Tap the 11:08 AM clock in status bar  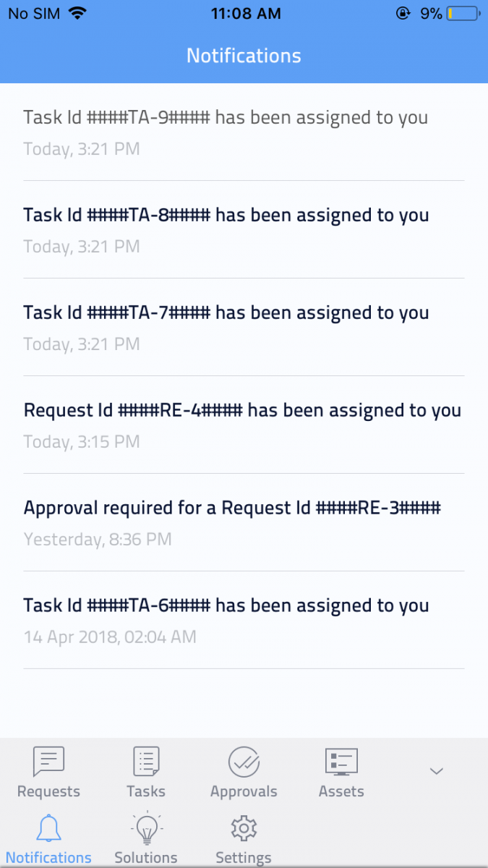[244, 14]
